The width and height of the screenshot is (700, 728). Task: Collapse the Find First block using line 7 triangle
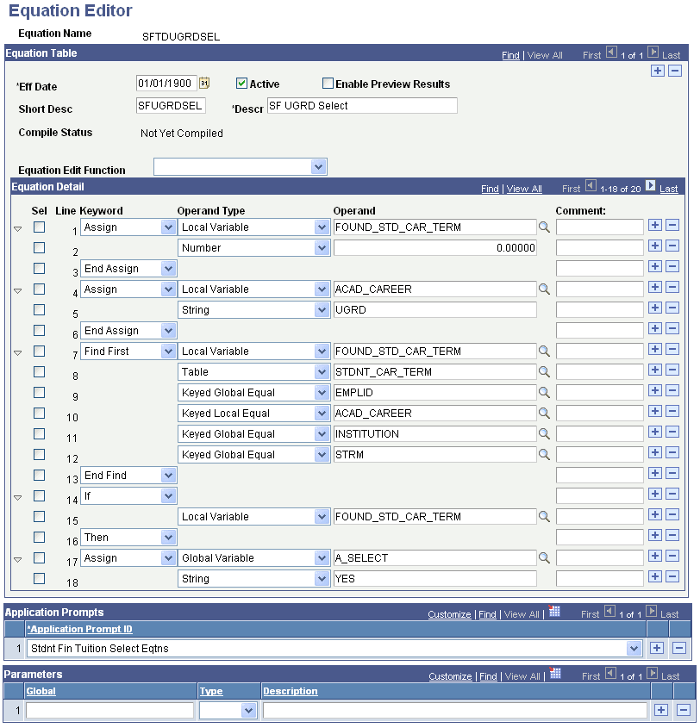tap(16, 351)
